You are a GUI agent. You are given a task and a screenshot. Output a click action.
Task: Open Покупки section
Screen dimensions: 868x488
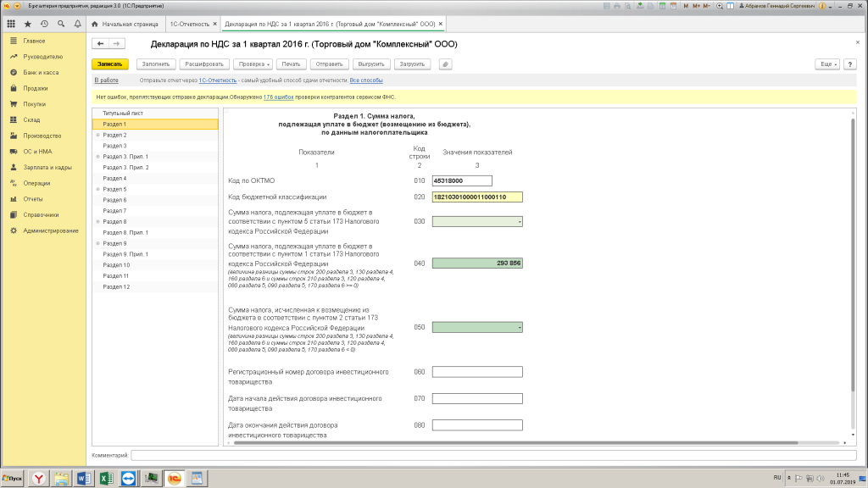34,104
